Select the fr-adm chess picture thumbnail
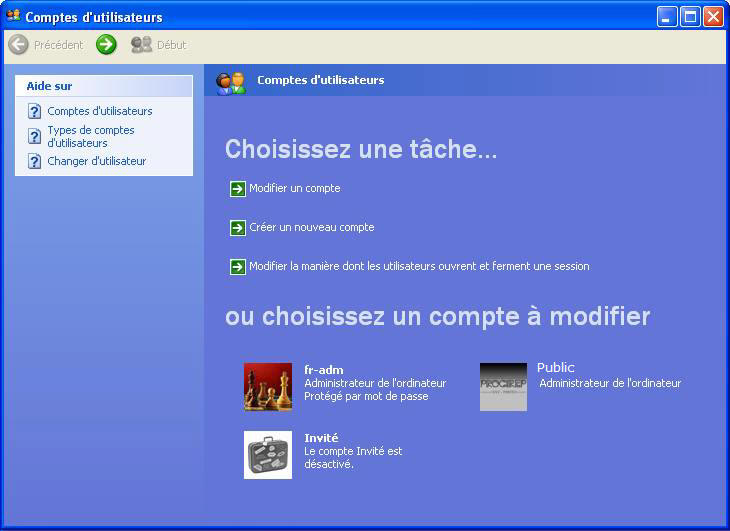 tap(268, 387)
